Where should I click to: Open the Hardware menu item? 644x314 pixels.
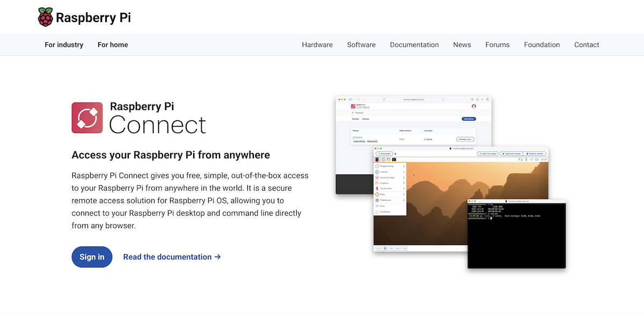[317, 45]
